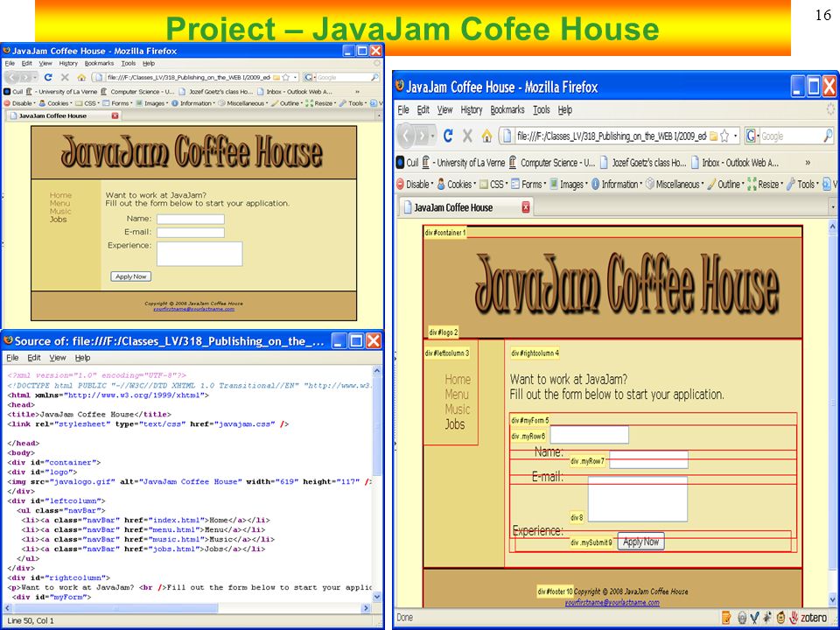840x630 pixels.
Task: Click Name field in small Firefox page
Action: [190, 219]
